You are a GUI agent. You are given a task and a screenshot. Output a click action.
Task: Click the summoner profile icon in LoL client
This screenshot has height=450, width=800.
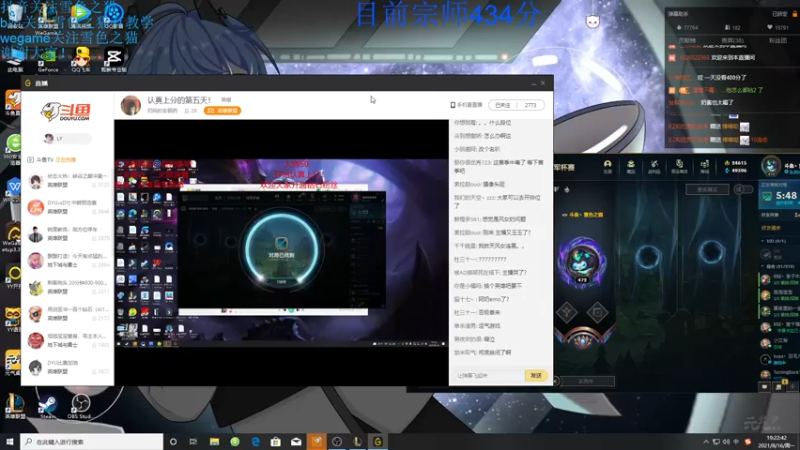click(x=771, y=166)
